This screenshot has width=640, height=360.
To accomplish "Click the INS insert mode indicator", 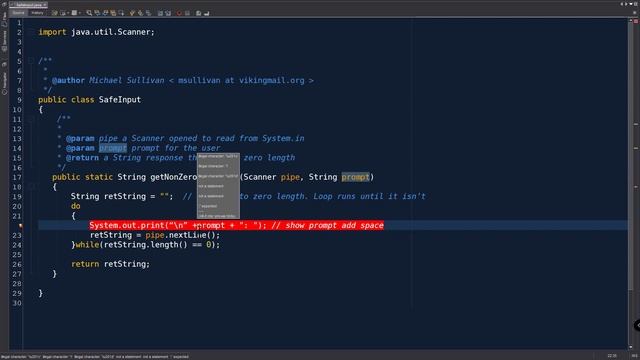I will [634, 356].
